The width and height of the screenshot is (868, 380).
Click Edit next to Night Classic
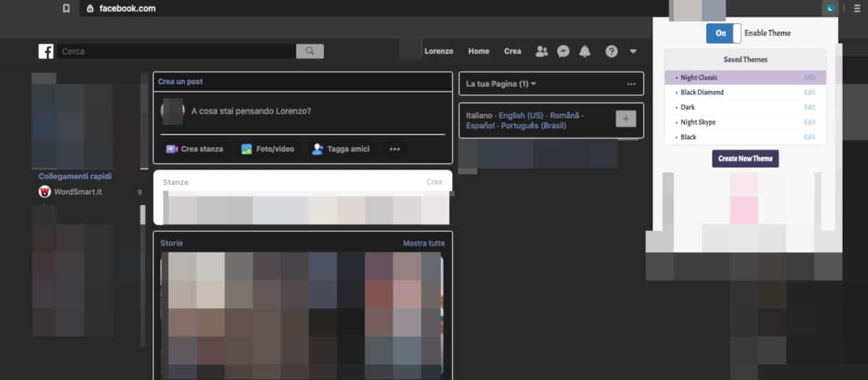click(x=809, y=77)
